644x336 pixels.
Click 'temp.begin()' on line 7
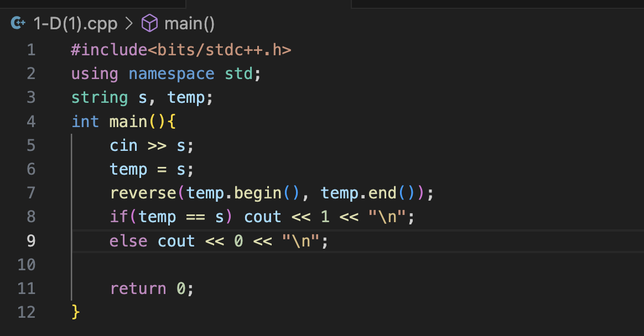(243, 193)
